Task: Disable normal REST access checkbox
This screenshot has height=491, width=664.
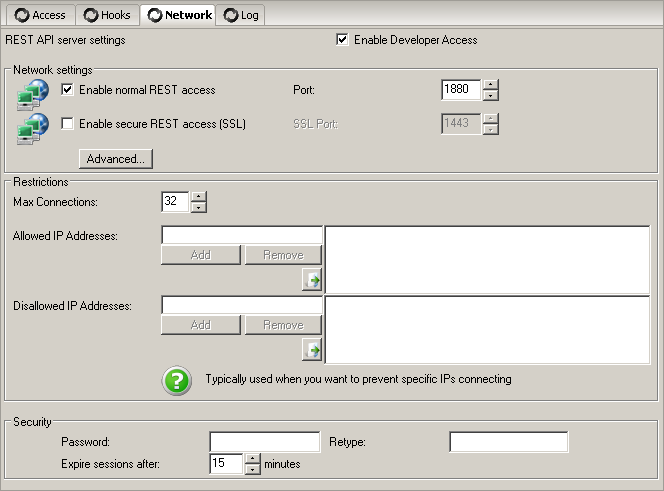Action: click(68, 90)
